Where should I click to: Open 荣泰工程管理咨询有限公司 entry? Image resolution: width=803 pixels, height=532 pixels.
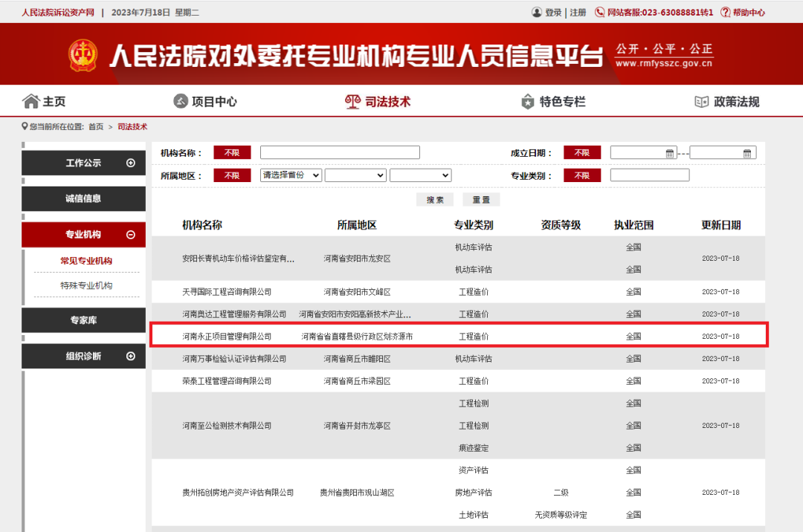point(227,381)
